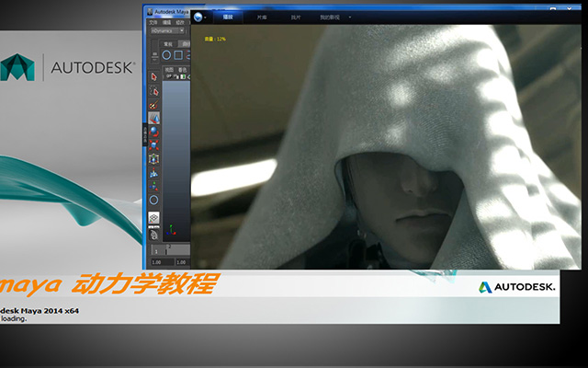Create a NURBS square from the shelf
Screen dimensions: 588x368
click(178, 55)
